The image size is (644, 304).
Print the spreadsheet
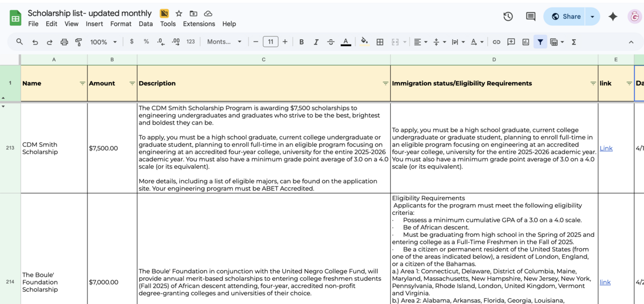(64, 42)
